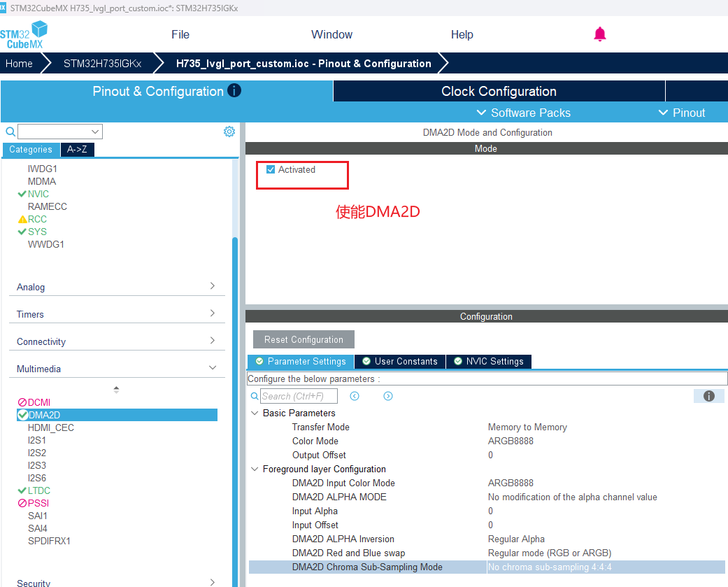728x587 pixels.
Task: Open the User Constants tab
Action: click(x=400, y=361)
